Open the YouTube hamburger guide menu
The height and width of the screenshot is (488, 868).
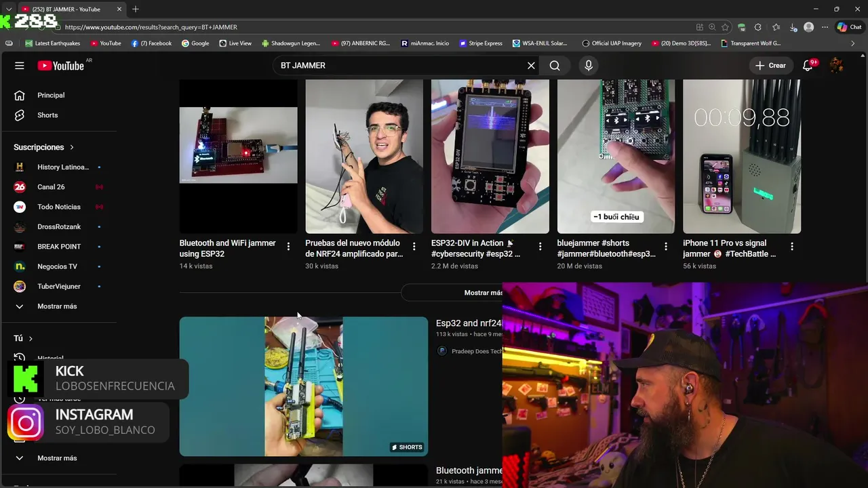coord(20,66)
